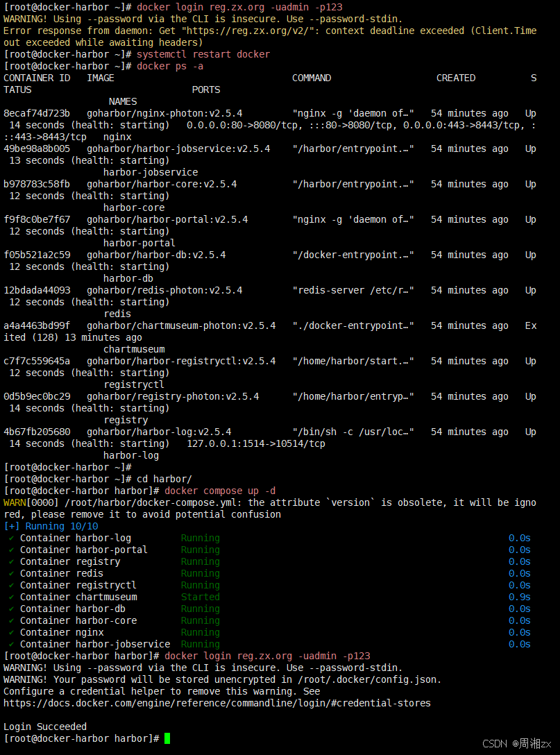Click image name goharbor/harbor-log:v2.5.4
This screenshot has width=560, height=755.
[x=159, y=432]
